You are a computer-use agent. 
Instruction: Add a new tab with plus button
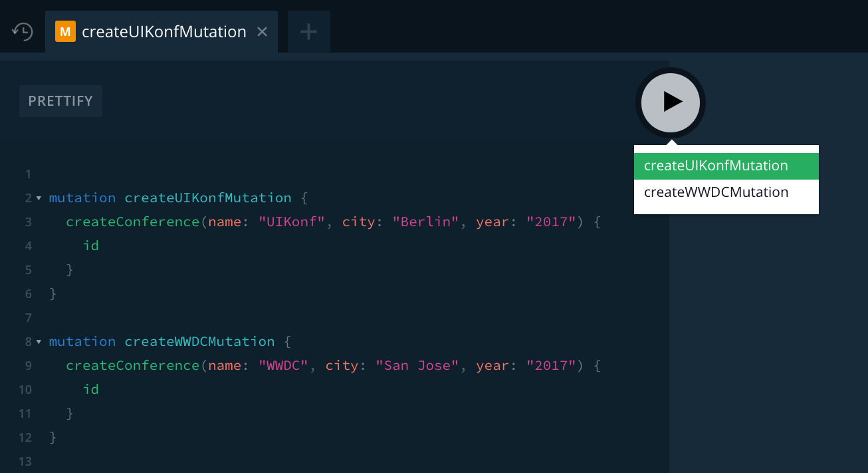tap(309, 31)
